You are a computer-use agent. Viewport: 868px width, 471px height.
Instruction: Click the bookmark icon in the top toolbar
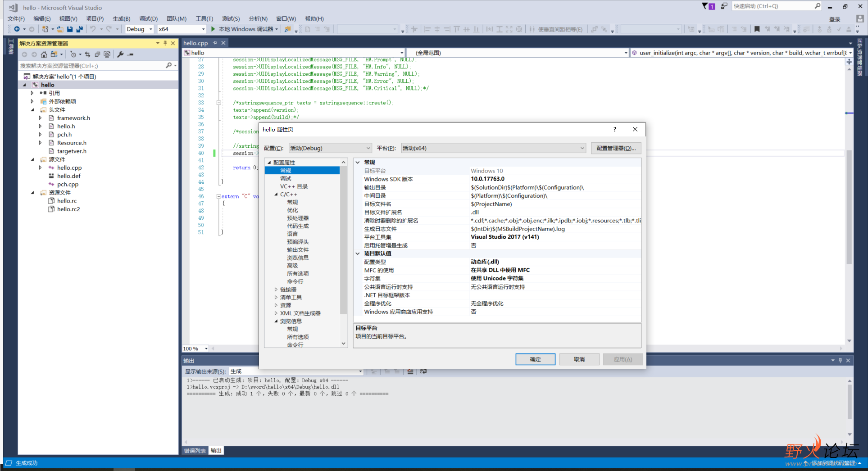(757, 29)
